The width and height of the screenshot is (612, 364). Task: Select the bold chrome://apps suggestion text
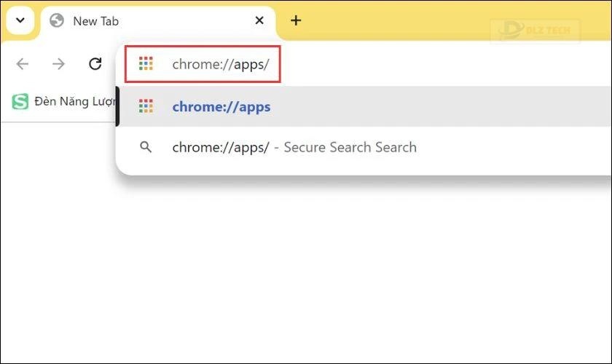click(221, 106)
